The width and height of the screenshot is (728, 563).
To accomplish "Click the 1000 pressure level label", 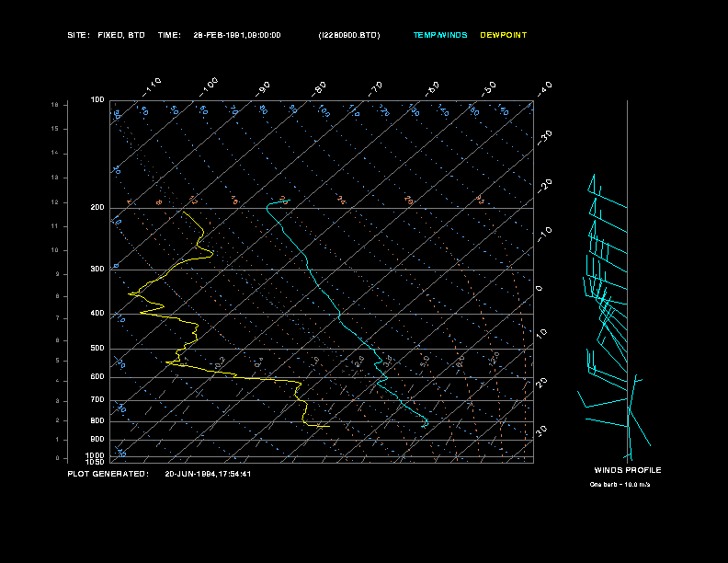I will [96, 455].
